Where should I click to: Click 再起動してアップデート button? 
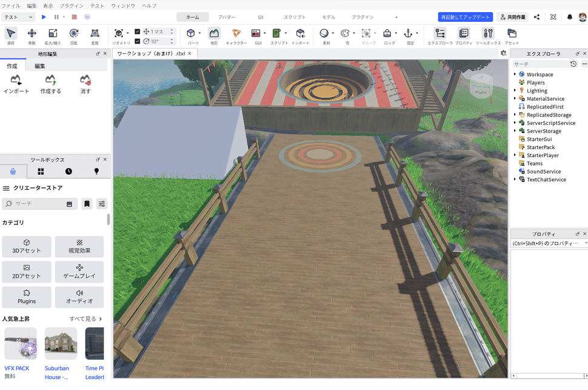tap(465, 17)
